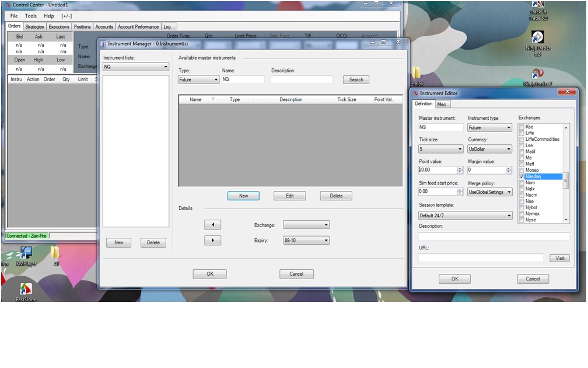Check the Lse exchange checkbox
The image size is (588, 368).
point(521,145)
